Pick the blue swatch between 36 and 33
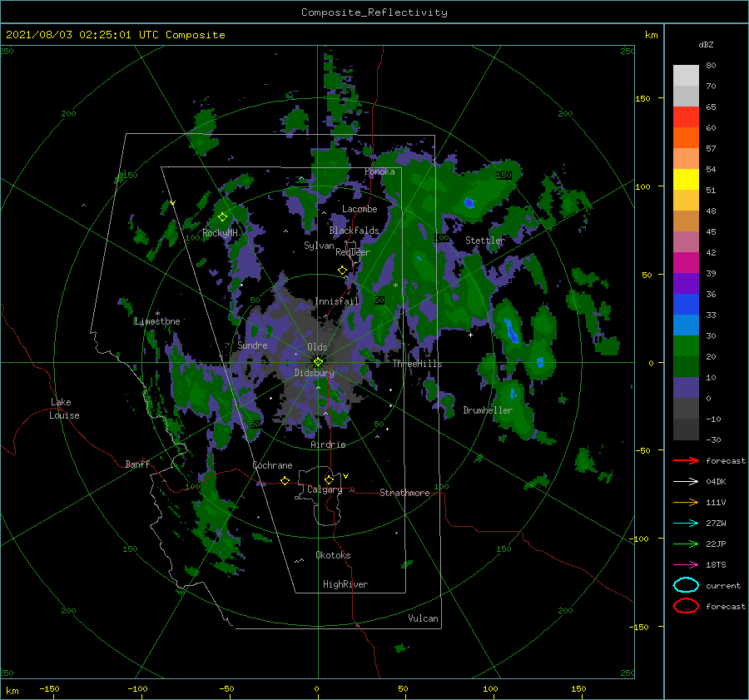 686,305
